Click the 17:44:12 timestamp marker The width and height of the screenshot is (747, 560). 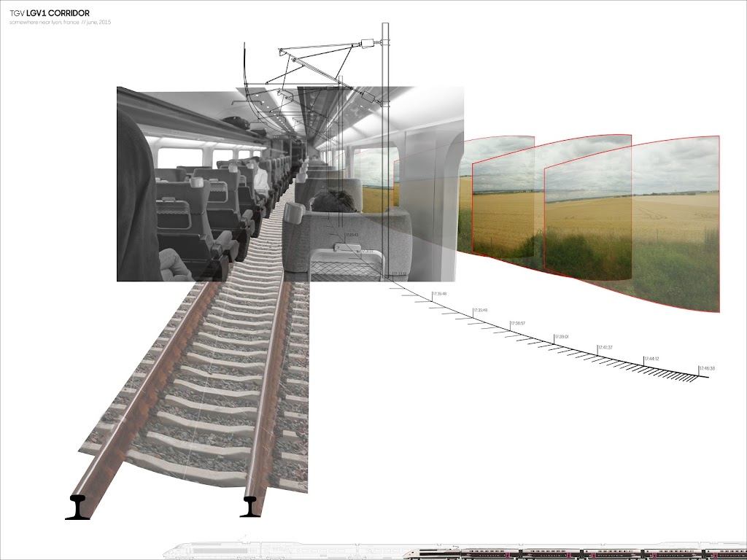pos(651,359)
